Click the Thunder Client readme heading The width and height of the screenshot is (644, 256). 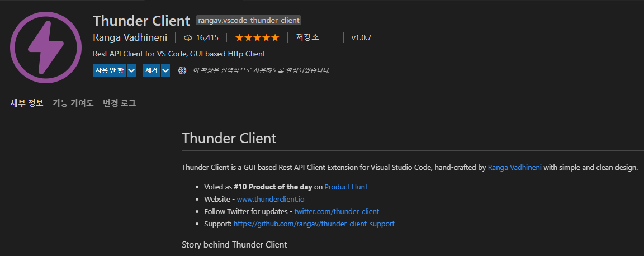(x=229, y=138)
